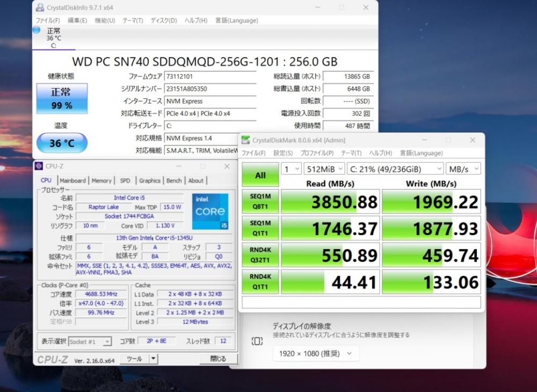The height and width of the screenshot is (392, 537).
Task: Open 言語(Language) menu in CrystalDiskMark
Action: [421, 153]
